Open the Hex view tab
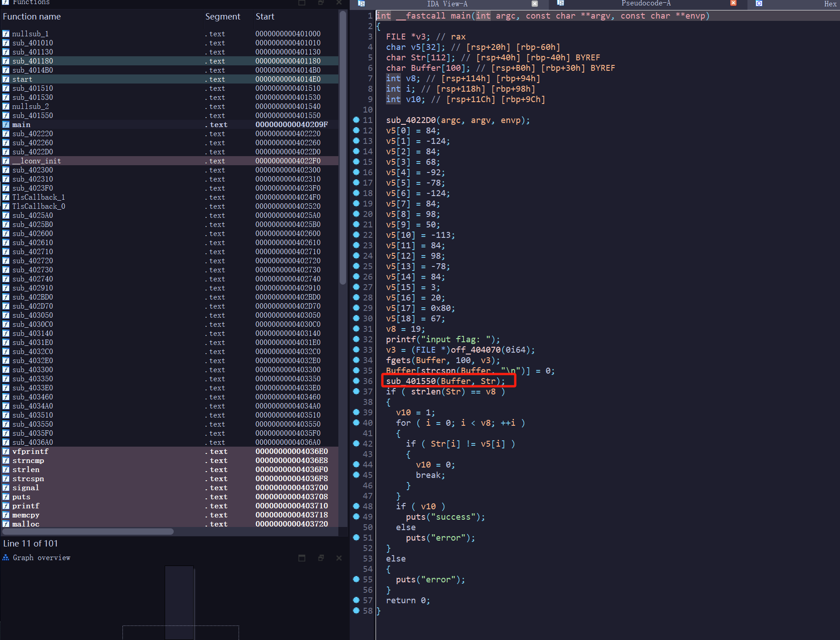This screenshot has height=640, width=840. 830,4
